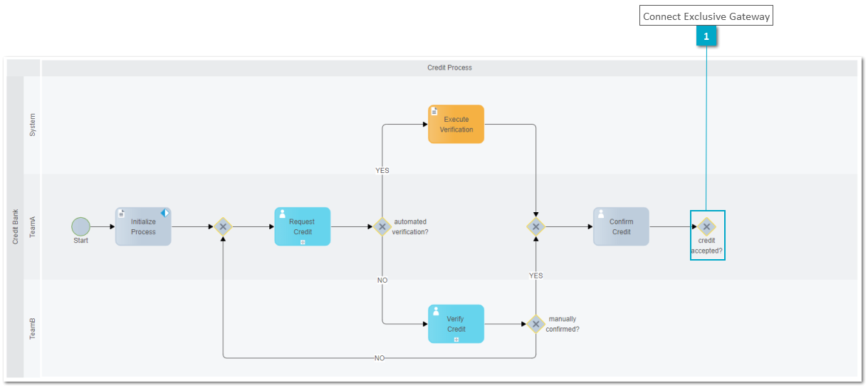Select the Credit Process pool header
This screenshot has height=388, width=868.
449,68
